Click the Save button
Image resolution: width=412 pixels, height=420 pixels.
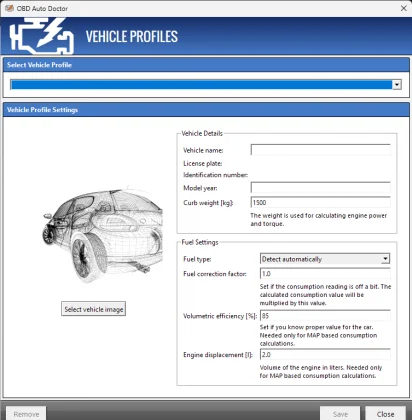coord(340,414)
